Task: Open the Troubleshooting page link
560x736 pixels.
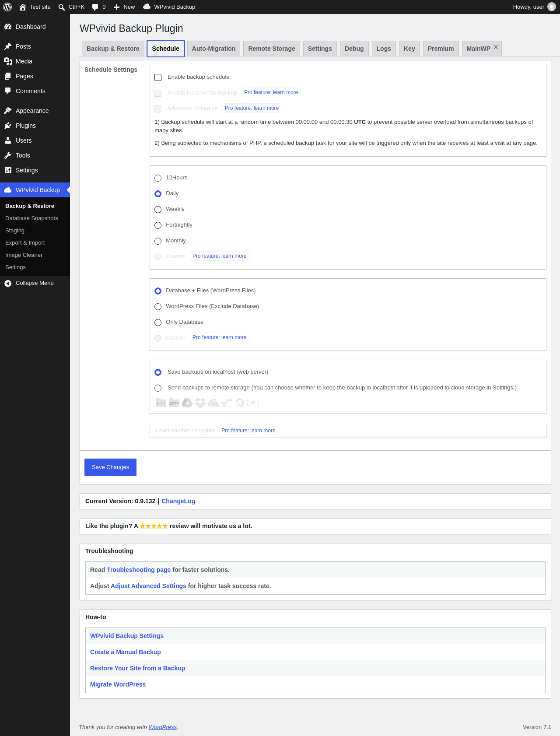Action: (x=139, y=570)
